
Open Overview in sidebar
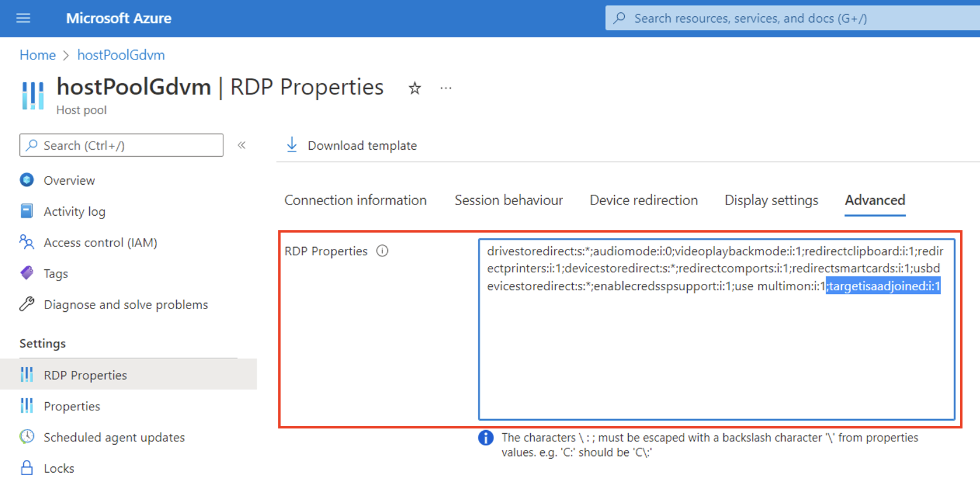coord(69,180)
